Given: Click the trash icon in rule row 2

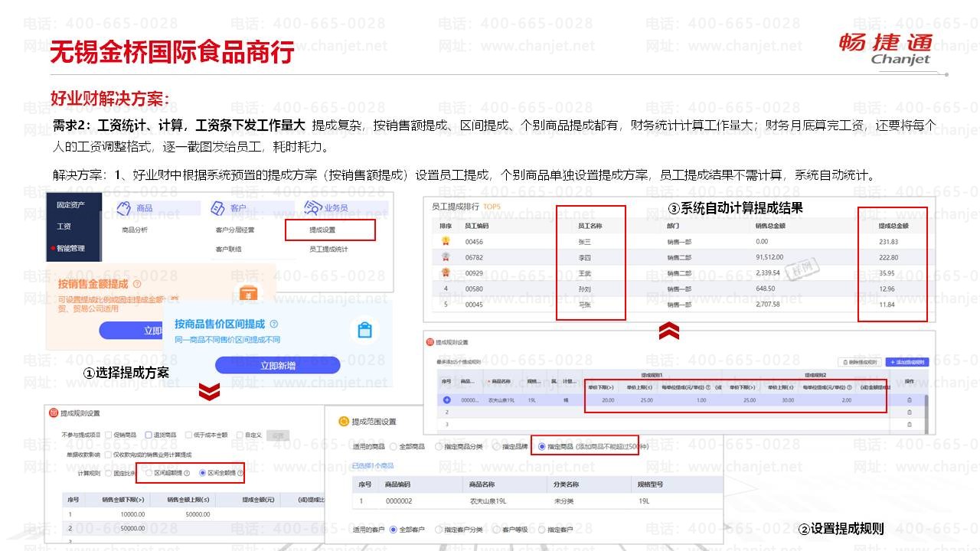Looking at the screenshot, I should point(909,412).
